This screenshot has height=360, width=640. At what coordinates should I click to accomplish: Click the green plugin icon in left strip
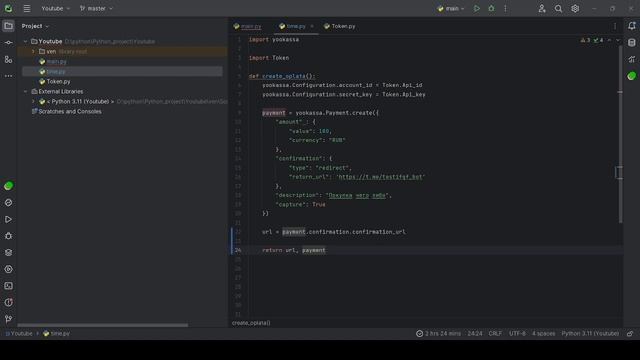(x=8, y=186)
